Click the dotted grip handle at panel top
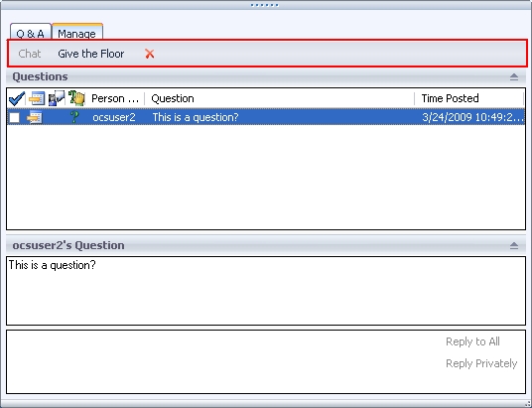The width and height of the screenshot is (532, 408). point(265,5)
